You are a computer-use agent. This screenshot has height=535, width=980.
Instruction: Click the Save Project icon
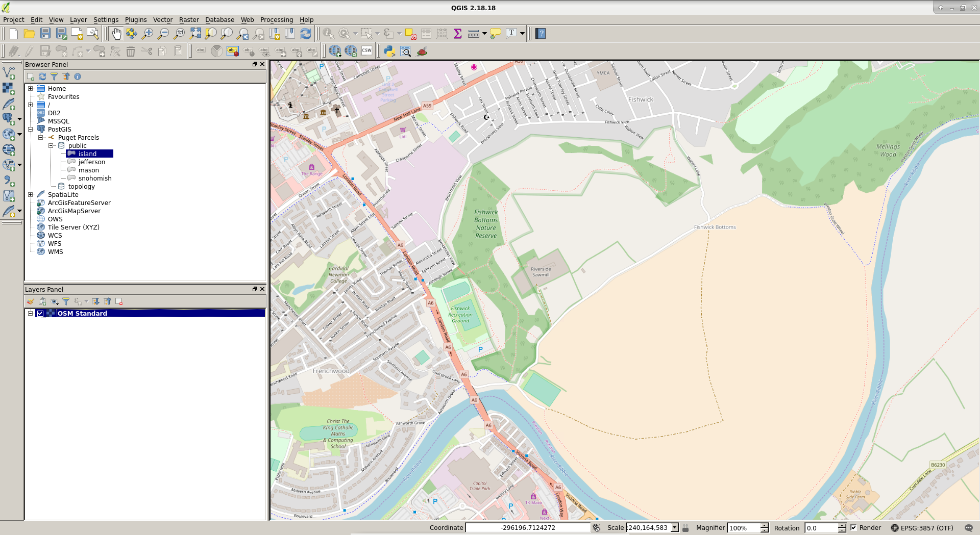tap(45, 34)
